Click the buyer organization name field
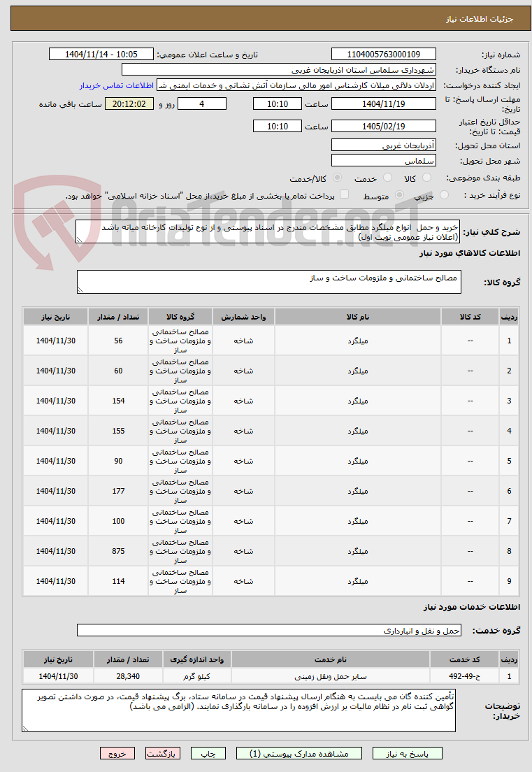Viewport: 532px width, 772px height. (x=278, y=70)
